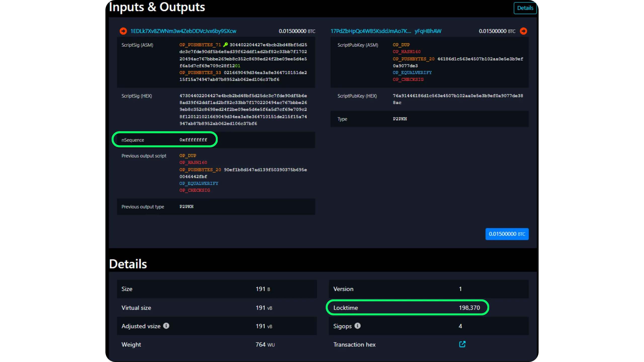The width and height of the screenshot is (644, 362).
Task: Click the orange arrow icon beside the output amount
Action: pos(524,31)
